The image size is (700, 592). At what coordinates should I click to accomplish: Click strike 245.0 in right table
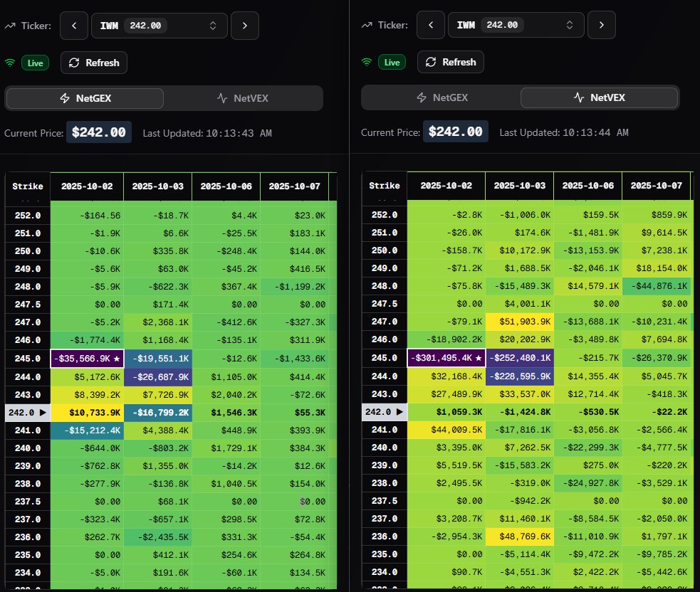point(385,358)
